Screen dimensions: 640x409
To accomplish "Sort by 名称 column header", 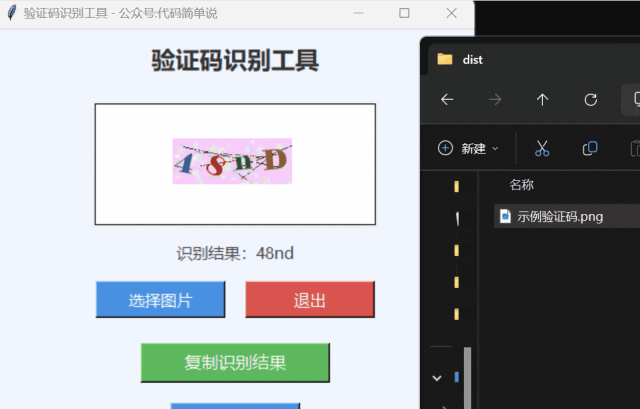I will [x=521, y=184].
